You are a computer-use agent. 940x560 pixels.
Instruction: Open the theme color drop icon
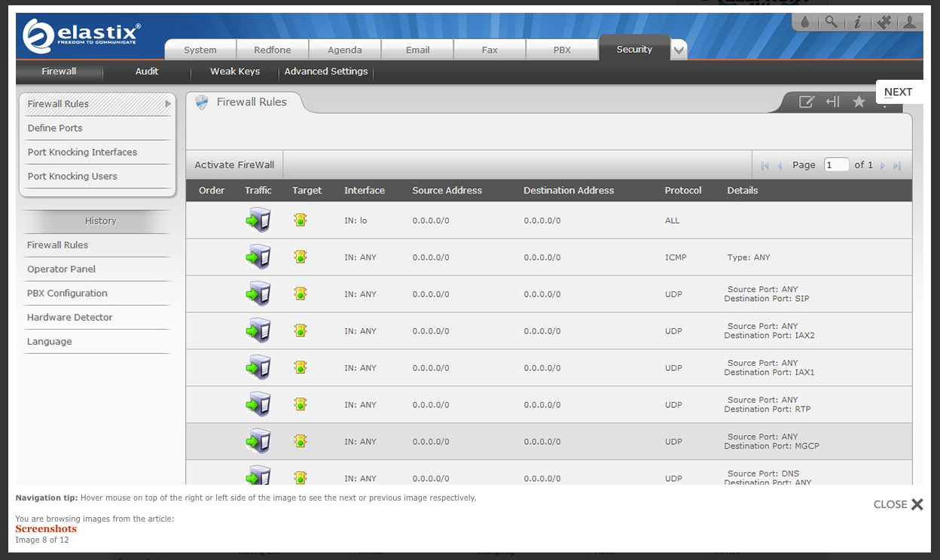[805, 22]
